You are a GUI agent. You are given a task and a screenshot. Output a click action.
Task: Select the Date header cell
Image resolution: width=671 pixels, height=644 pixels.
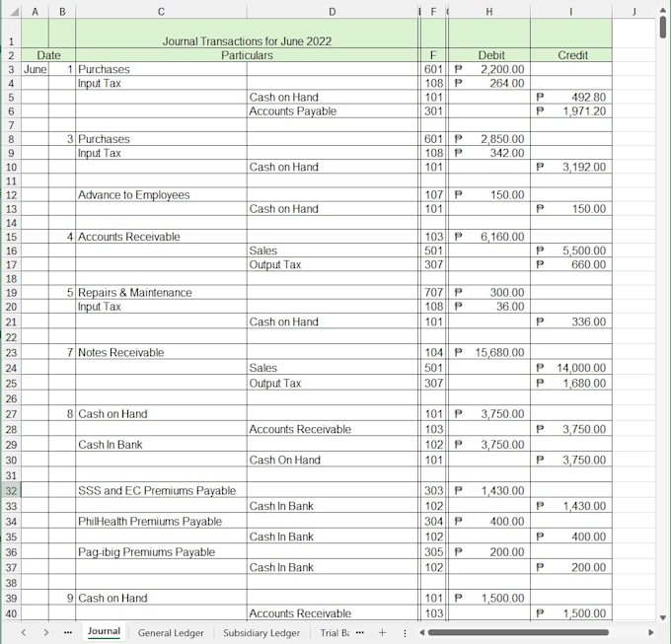pos(48,55)
